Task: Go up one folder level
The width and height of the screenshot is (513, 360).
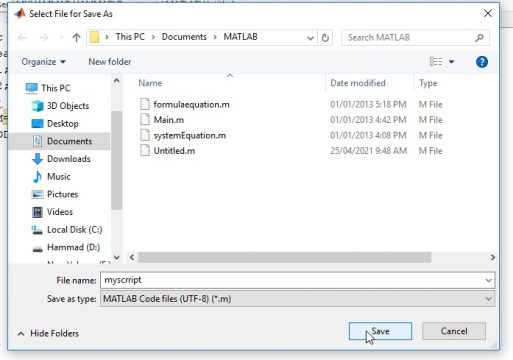Action: pyautogui.click(x=77, y=37)
